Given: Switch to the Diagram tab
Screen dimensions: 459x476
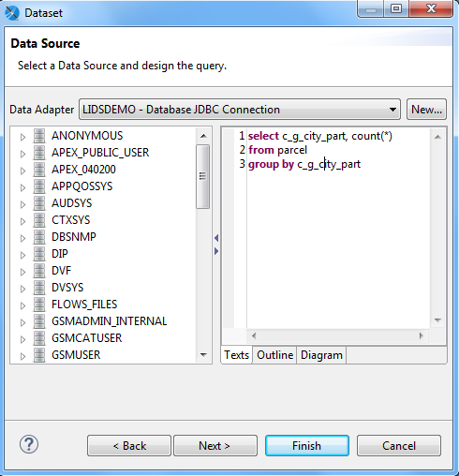Looking at the screenshot, I should (321, 355).
